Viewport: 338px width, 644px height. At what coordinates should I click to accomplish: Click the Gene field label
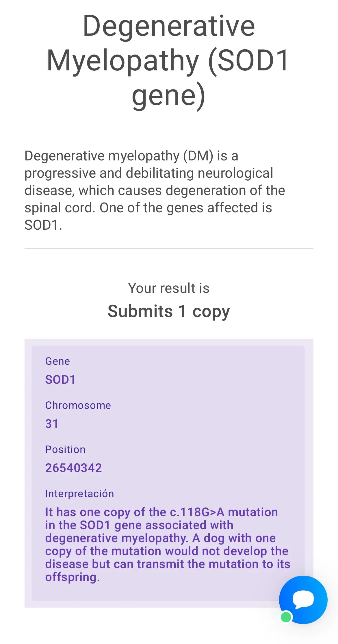pyautogui.click(x=57, y=361)
